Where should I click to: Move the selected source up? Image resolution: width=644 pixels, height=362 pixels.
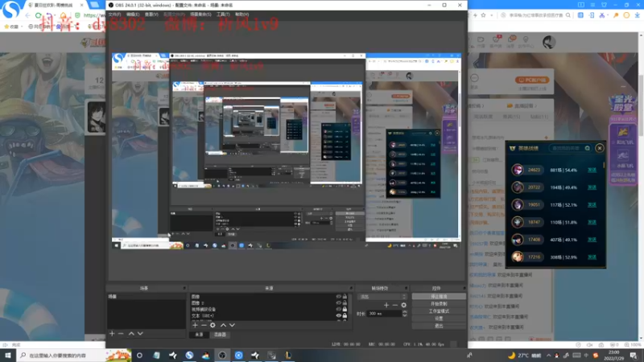click(223, 325)
